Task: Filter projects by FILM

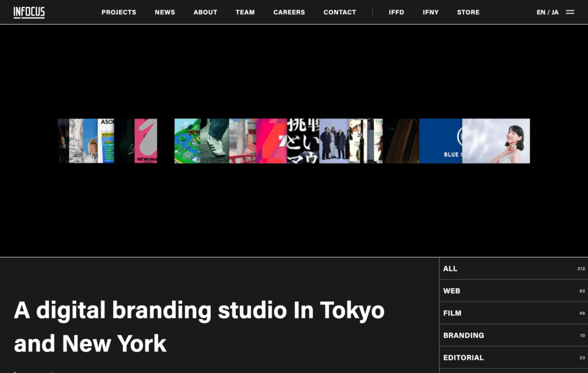Action: point(513,313)
